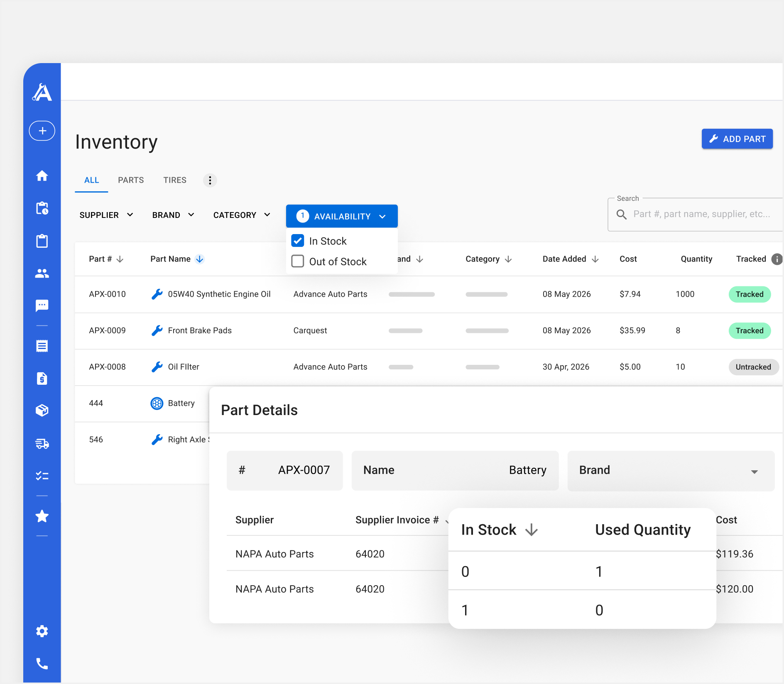Click Front Brake Pads part name
Image resolution: width=784 pixels, height=684 pixels.
200,330
